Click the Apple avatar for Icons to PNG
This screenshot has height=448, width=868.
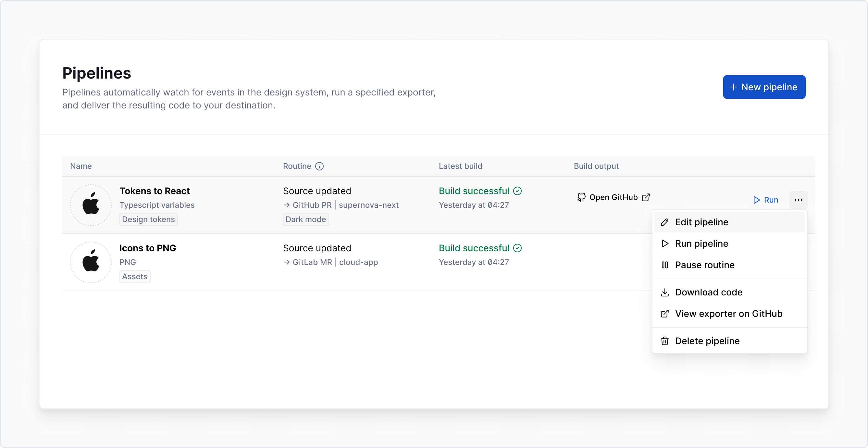tap(91, 262)
